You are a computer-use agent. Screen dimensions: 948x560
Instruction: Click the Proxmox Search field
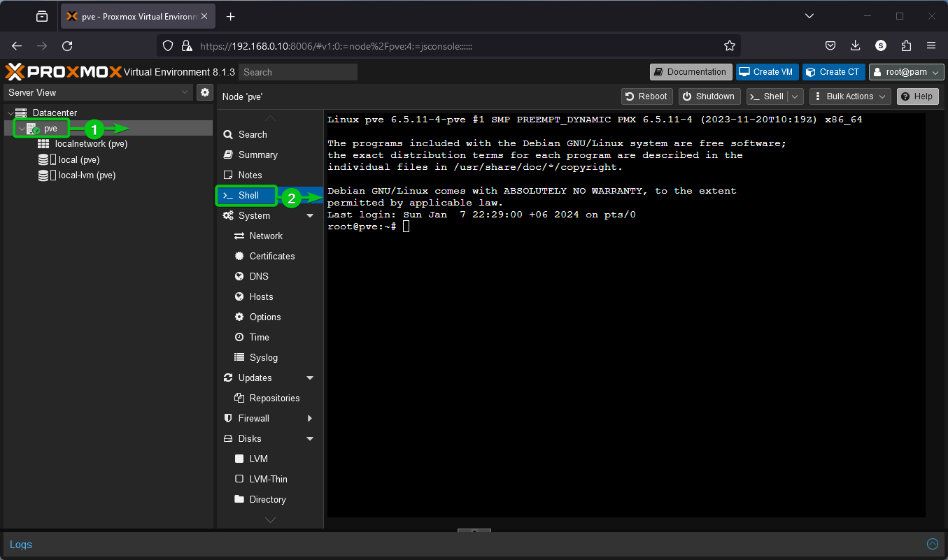click(x=298, y=72)
